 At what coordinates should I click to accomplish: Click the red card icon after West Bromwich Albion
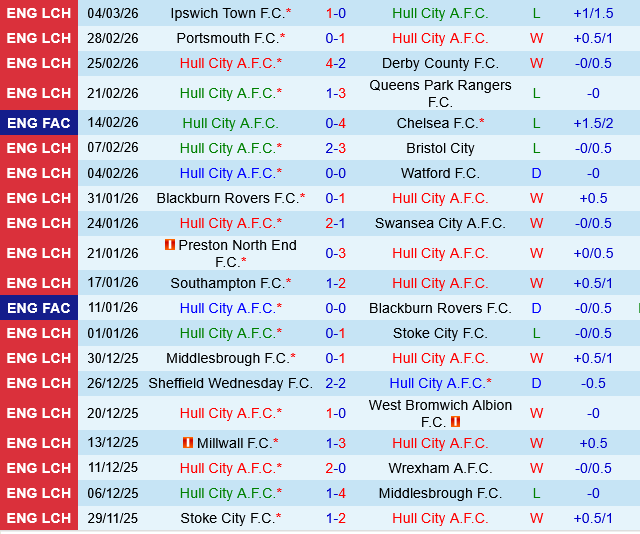(x=455, y=422)
